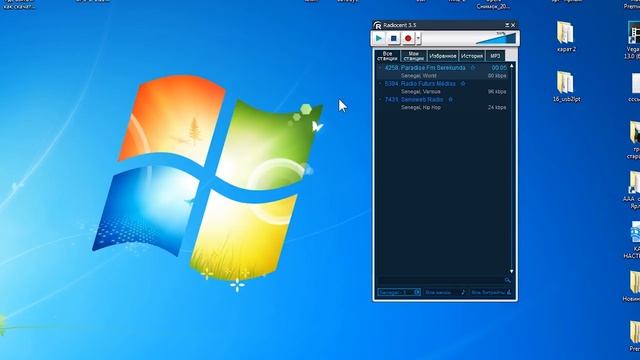The width and height of the screenshot is (640, 360).
Task: Go to the Избранное tab
Action: (x=443, y=56)
